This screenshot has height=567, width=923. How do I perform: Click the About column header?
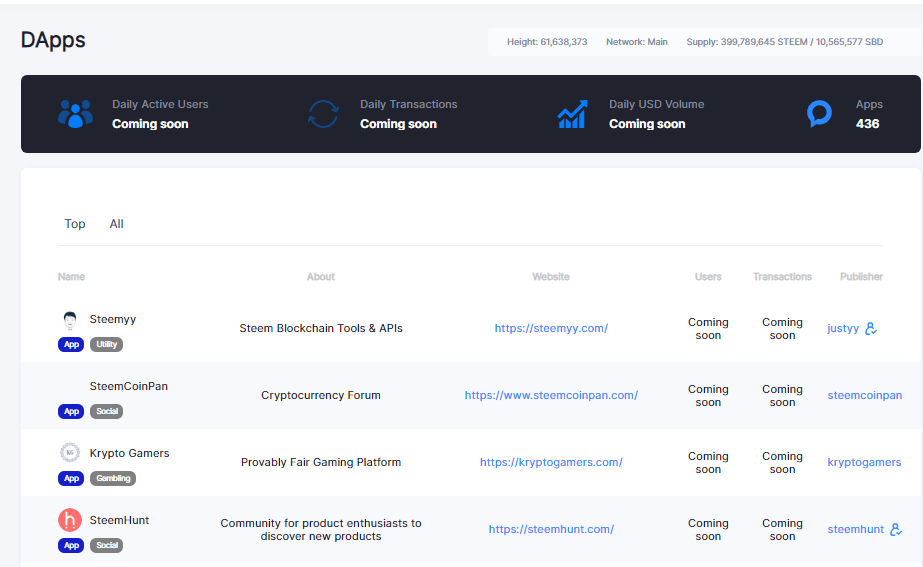(x=321, y=277)
